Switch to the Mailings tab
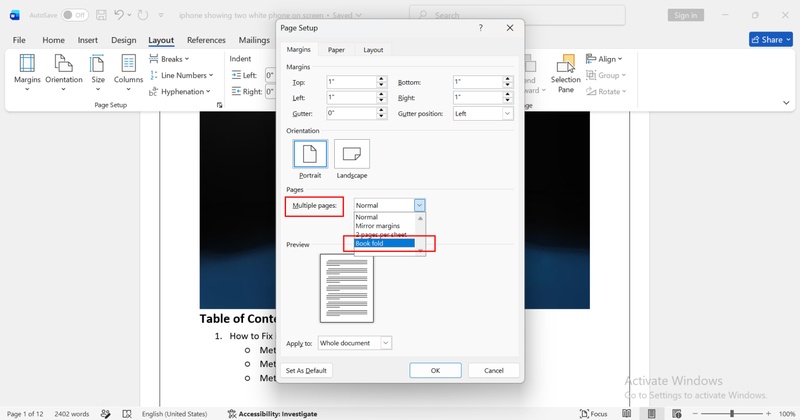The image size is (800, 420). click(x=254, y=40)
